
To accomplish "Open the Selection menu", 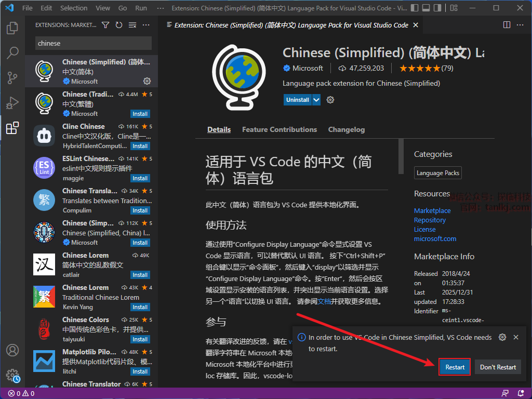I will [74, 8].
